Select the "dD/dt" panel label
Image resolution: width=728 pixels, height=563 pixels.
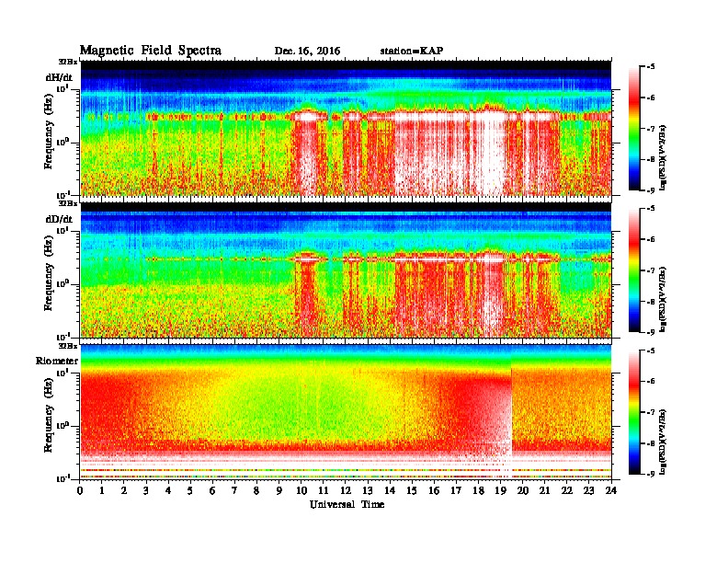coord(59,219)
